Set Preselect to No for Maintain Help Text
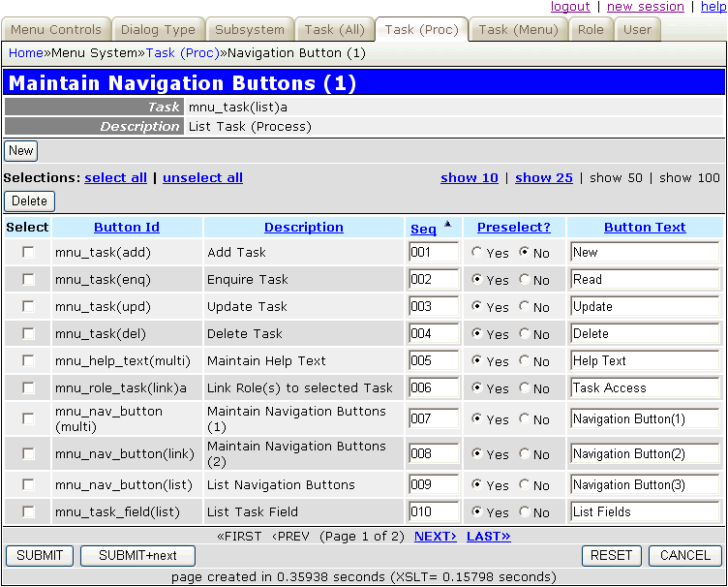This screenshot has height=587, width=728. pos(525,360)
